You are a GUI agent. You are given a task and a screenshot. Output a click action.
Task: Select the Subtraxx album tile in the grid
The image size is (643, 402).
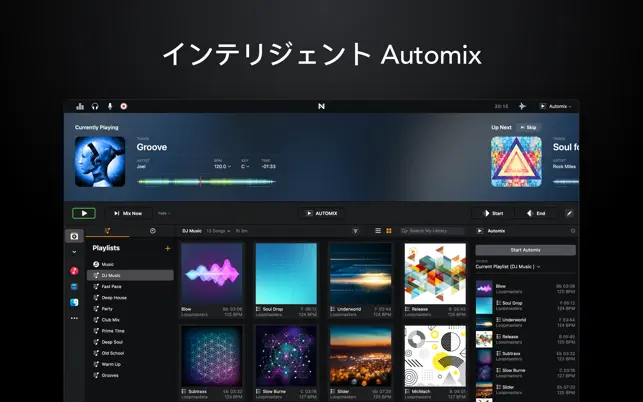(212, 363)
